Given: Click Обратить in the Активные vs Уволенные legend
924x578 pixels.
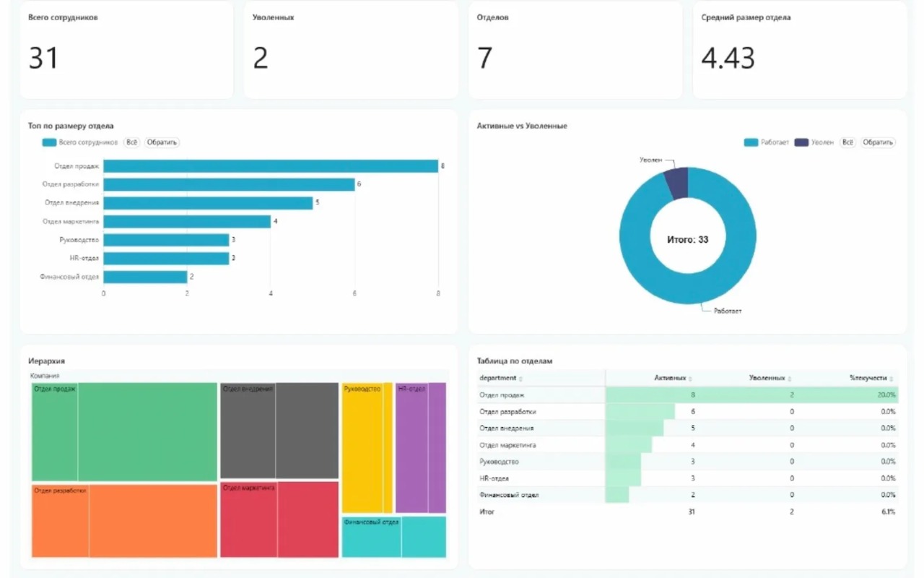Looking at the screenshot, I should coord(878,142).
